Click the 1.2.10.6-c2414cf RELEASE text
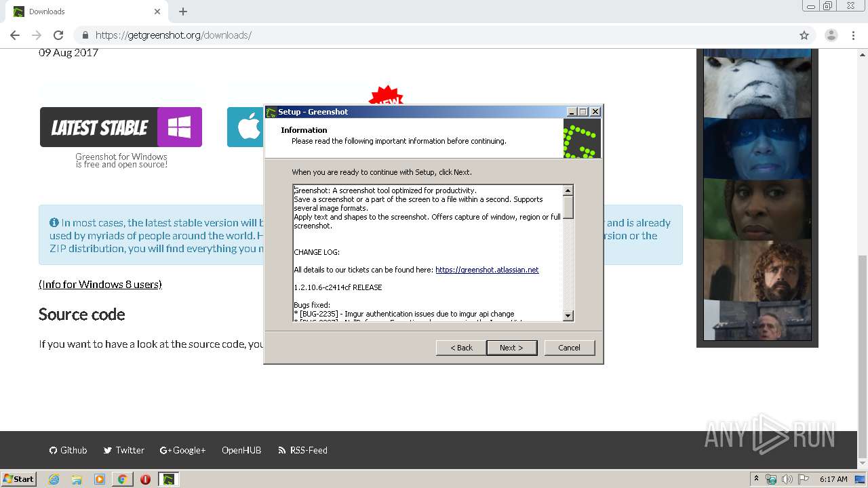This screenshot has width=868, height=488. [x=338, y=287]
